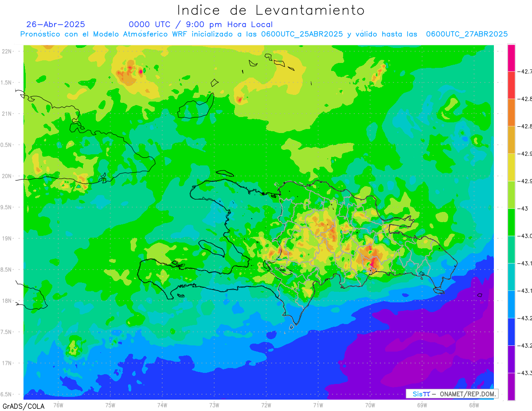
Task: Pick the bottom purple legend color band
Action: point(511,387)
